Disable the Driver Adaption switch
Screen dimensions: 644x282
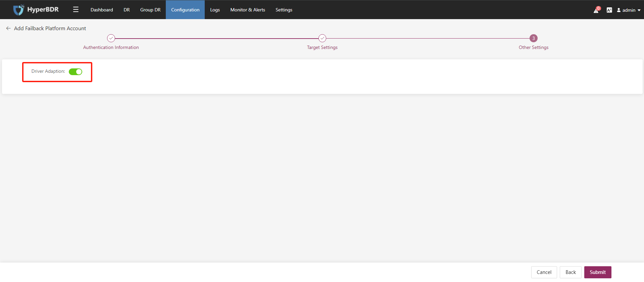point(76,72)
